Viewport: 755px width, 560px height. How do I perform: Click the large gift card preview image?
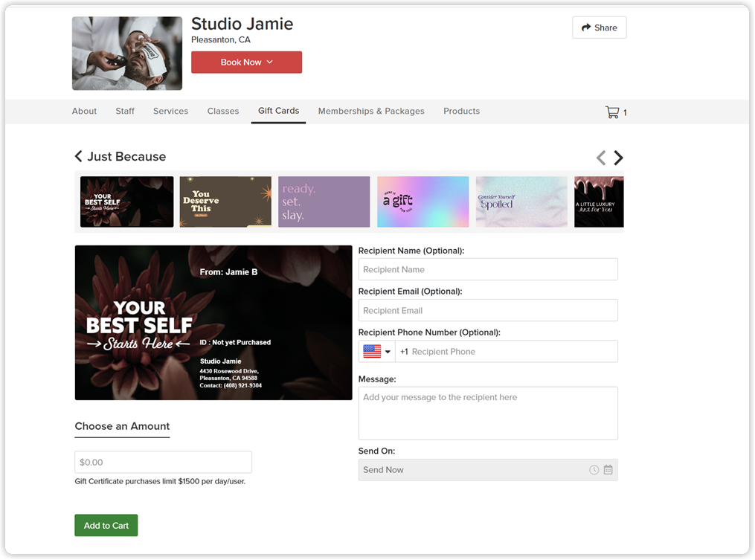(213, 323)
